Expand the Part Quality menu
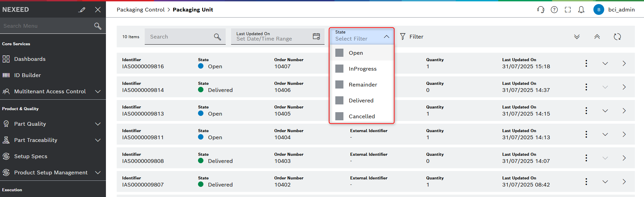 97,124
